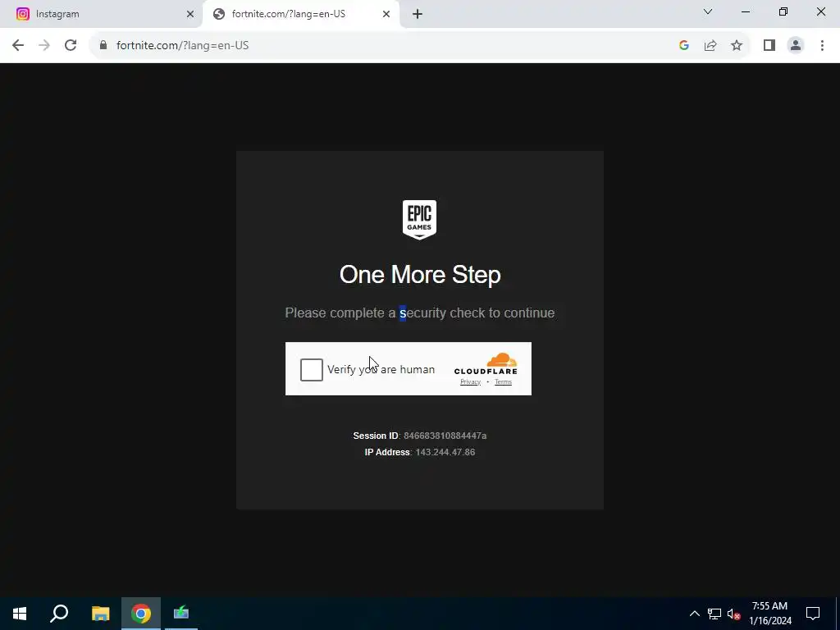Click the security check message text
This screenshot has height=630, width=840.
419,313
